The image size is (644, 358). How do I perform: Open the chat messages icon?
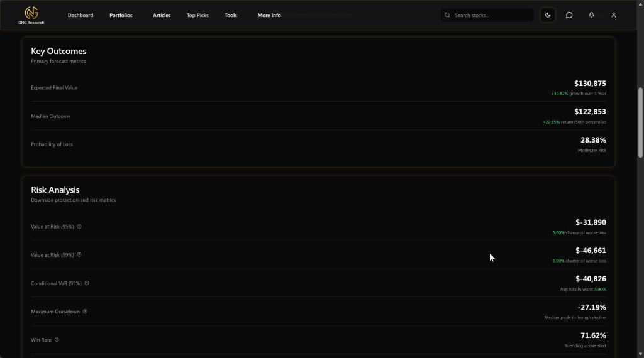tap(569, 15)
